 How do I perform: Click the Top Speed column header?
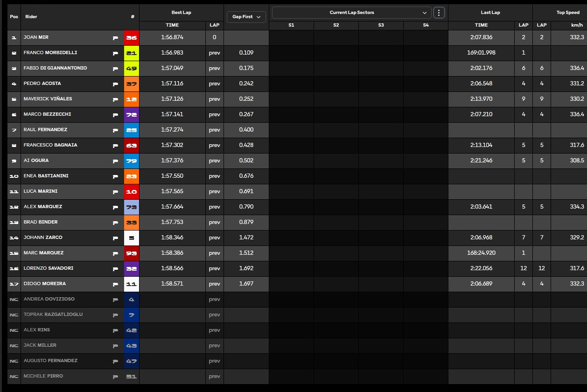[x=567, y=13]
